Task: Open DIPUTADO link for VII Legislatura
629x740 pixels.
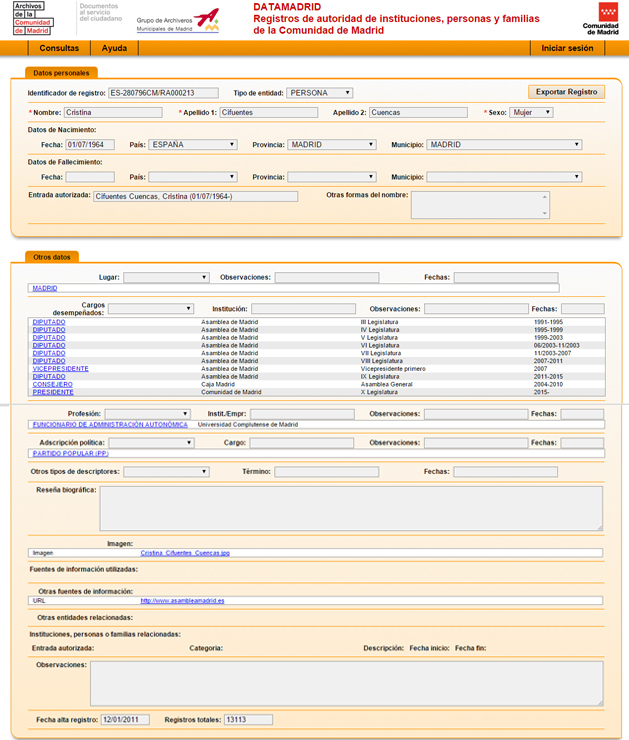Action: coord(49,353)
